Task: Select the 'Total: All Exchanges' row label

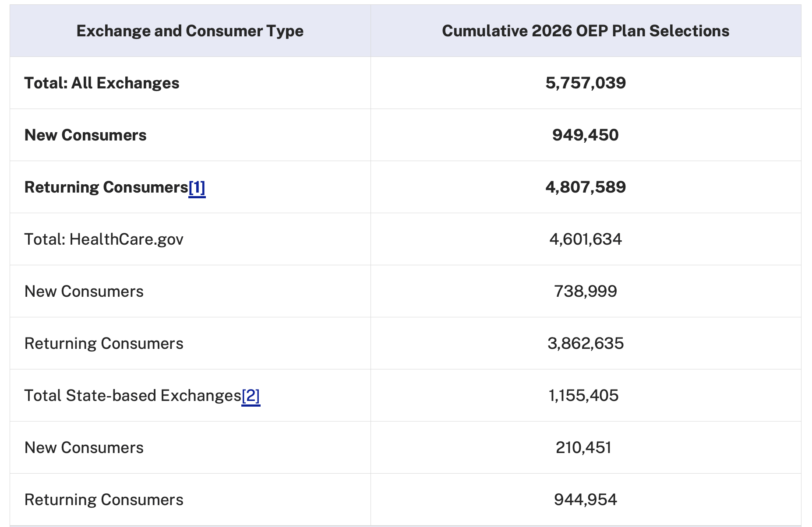Action: pos(102,83)
